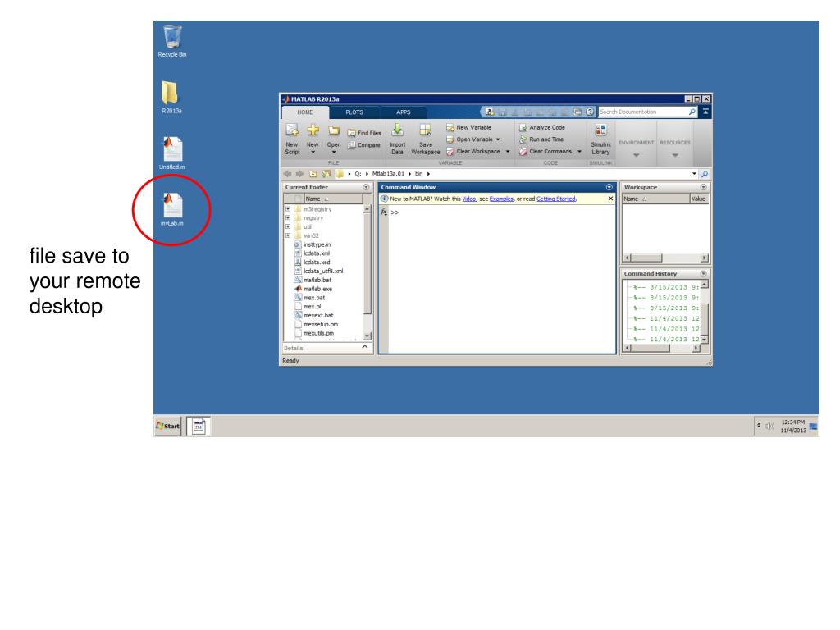Expand the Open Variable dropdown arrow
Viewport: 840px width, 630px height.
coord(498,139)
